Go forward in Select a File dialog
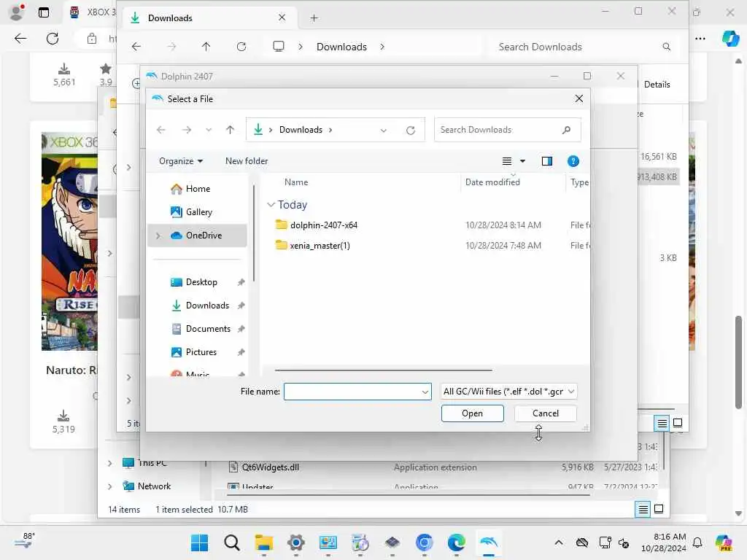Viewport: 747px width, 560px height. [x=186, y=130]
